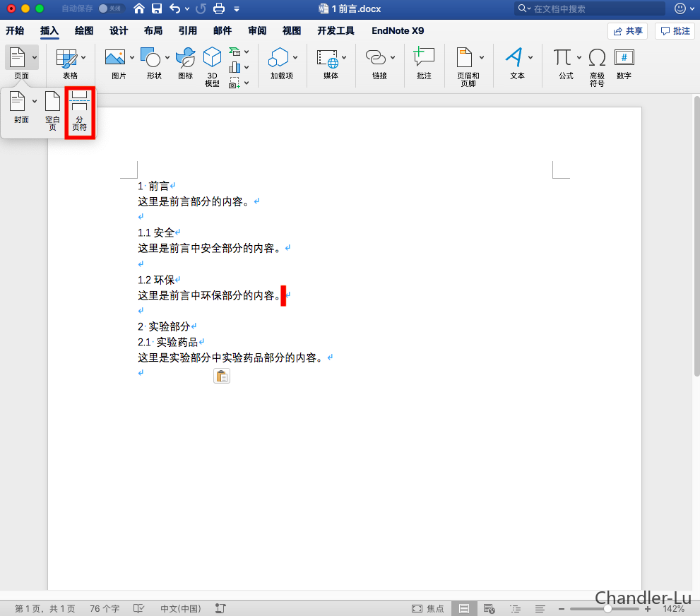
Task: Open 高级符号 advanced symbols
Action: click(x=597, y=66)
